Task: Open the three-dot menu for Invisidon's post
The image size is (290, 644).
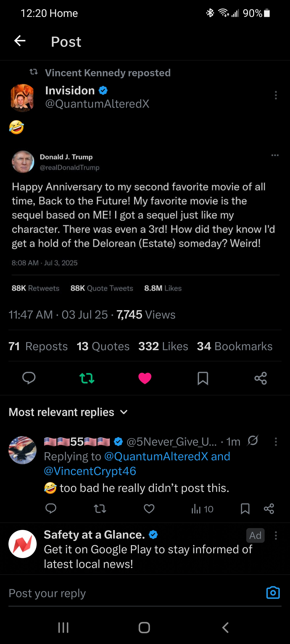Action: pyautogui.click(x=276, y=95)
